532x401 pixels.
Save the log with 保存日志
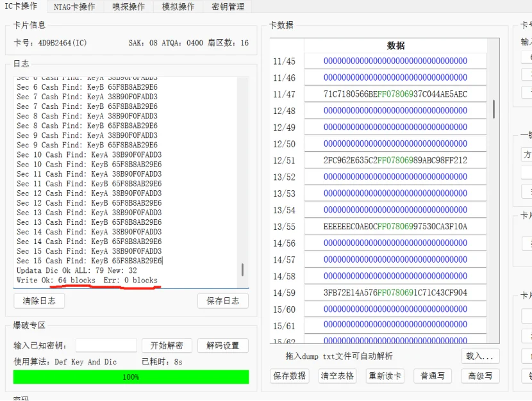click(223, 301)
